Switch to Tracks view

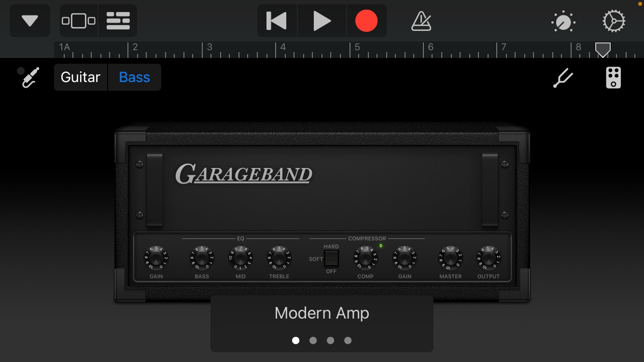(118, 21)
